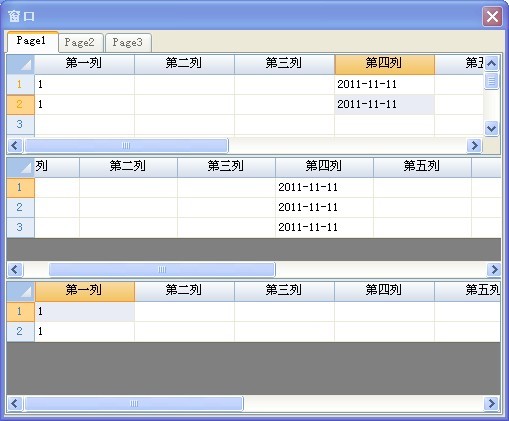Open the Page3 tab

point(128,43)
